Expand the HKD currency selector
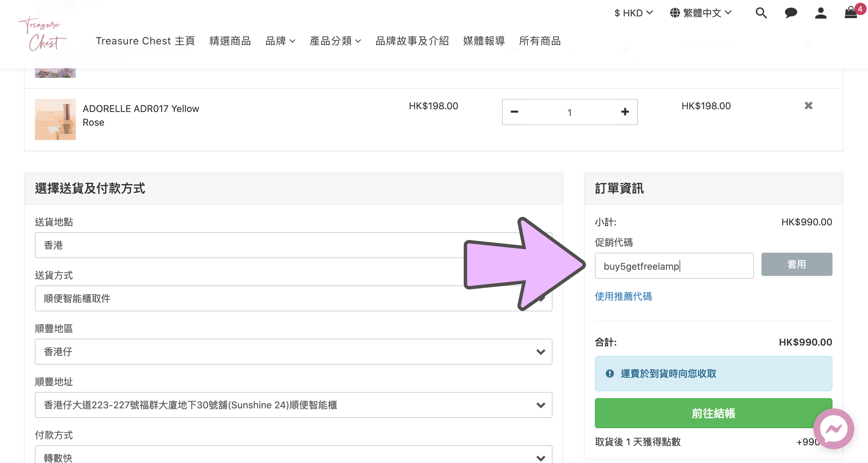Screen dimensions: 868x463 (x=633, y=13)
